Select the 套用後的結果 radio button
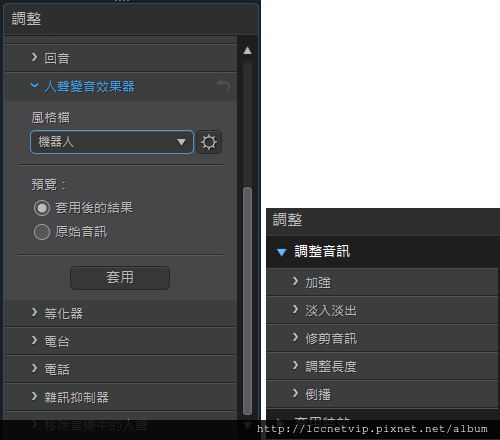The height and width of the screenshot is (440, 500). [x=42, y=208]
